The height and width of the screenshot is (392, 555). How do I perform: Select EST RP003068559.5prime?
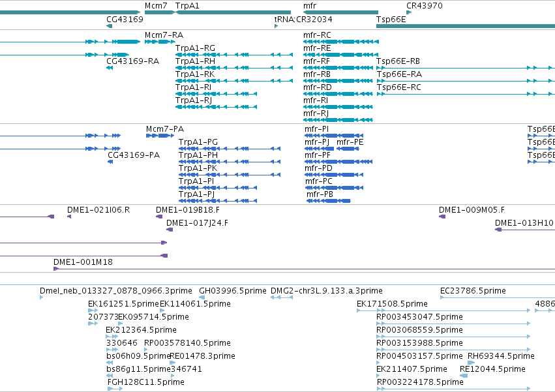[x=453, y=337]
